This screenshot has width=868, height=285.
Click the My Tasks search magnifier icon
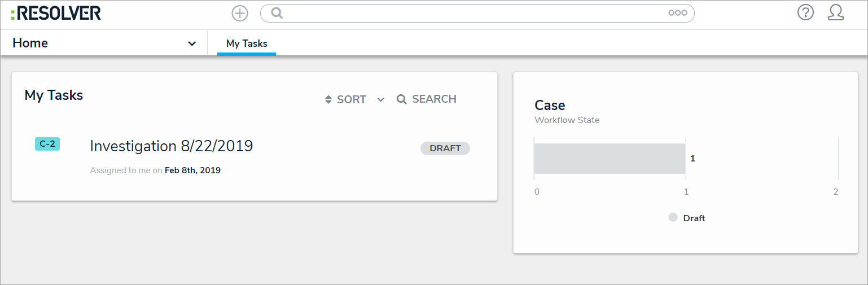402,99
